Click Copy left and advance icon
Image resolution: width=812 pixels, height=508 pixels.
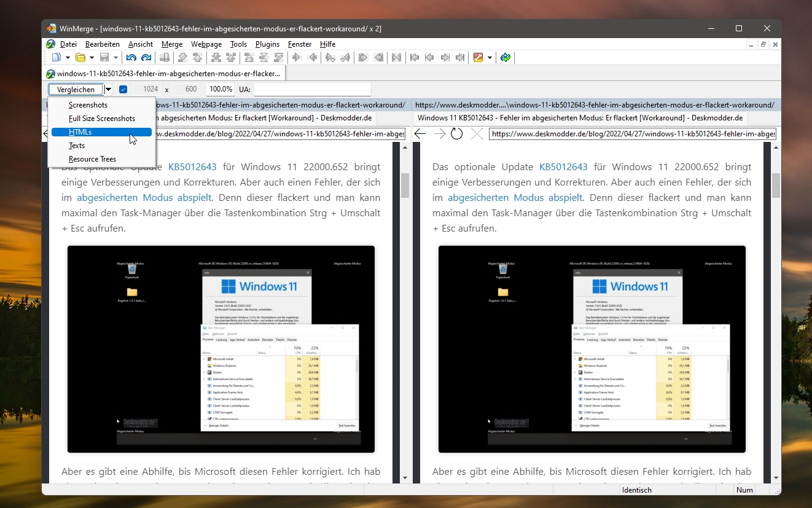pos(345,58)
